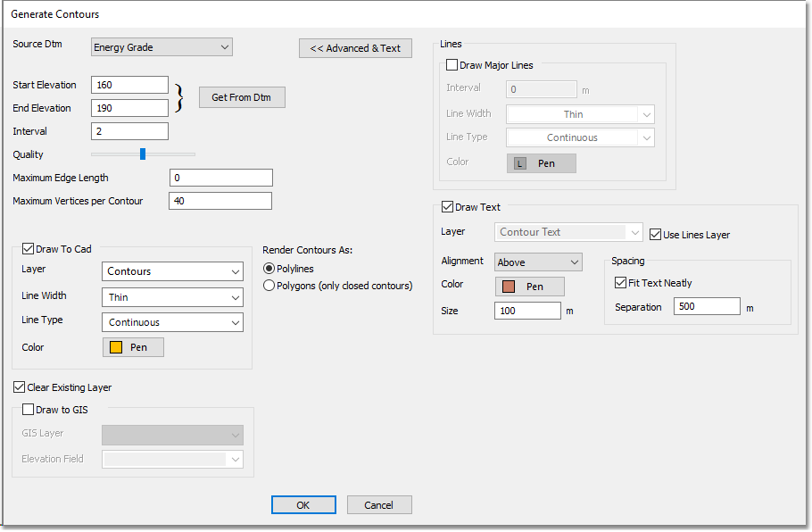This screenshot has height=532, width=812.
Task: Open the disabled GIS Layer dropdown
Action: [x=172, y=435]
